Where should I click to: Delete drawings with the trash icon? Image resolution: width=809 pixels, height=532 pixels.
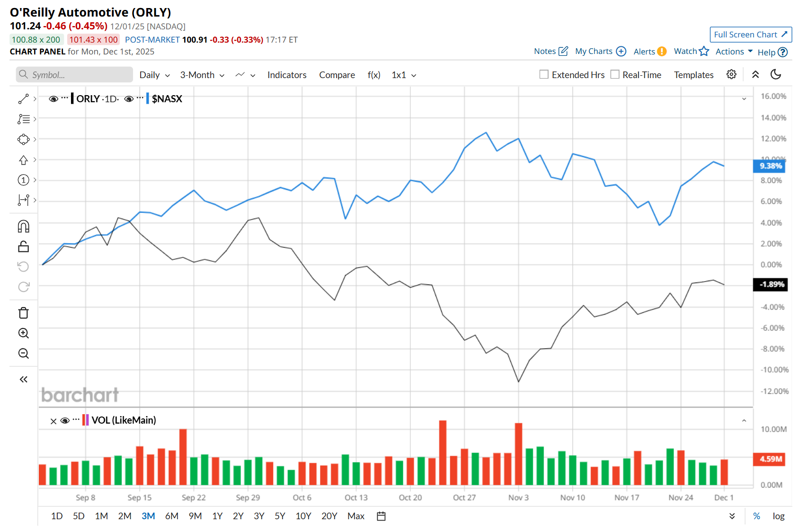23,313
